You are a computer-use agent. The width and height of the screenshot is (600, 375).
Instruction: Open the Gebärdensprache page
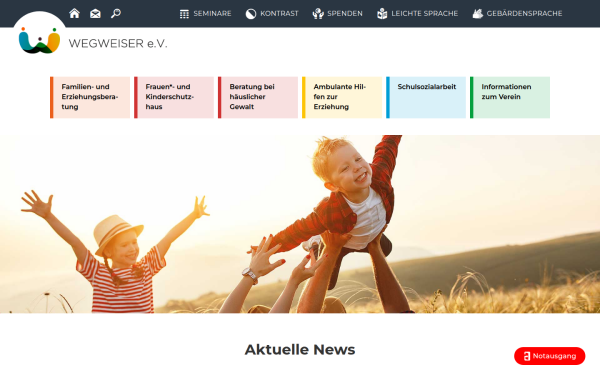click(x=524, y=13)
